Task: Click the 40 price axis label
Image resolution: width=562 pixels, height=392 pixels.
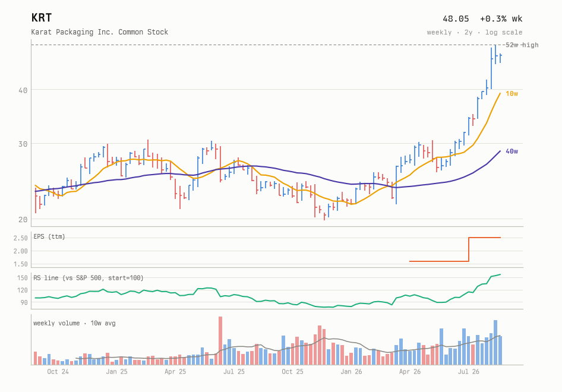Action: 23,90
